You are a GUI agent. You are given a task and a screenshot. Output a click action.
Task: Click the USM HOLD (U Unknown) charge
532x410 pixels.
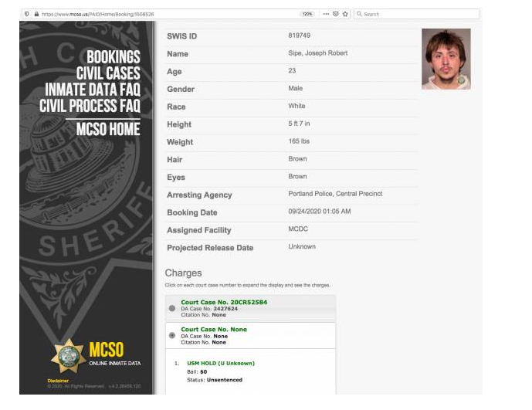click(x=221, y=363)
